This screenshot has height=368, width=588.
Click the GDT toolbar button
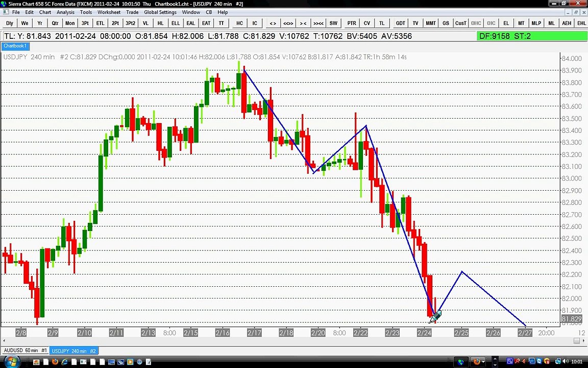pos(401,24)
